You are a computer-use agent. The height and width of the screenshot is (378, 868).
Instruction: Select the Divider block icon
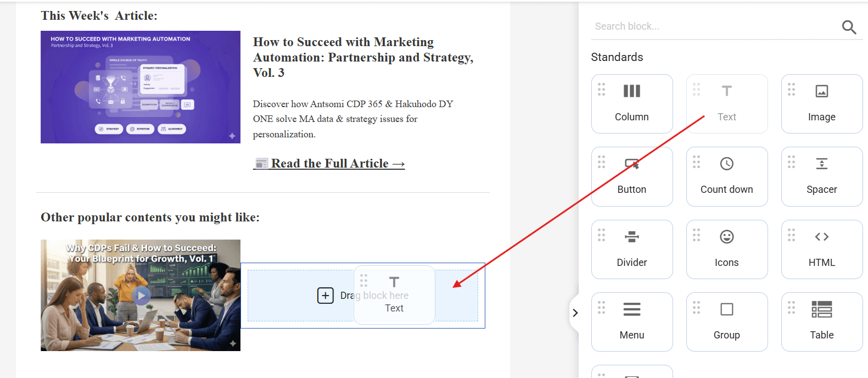click(631, 237)
